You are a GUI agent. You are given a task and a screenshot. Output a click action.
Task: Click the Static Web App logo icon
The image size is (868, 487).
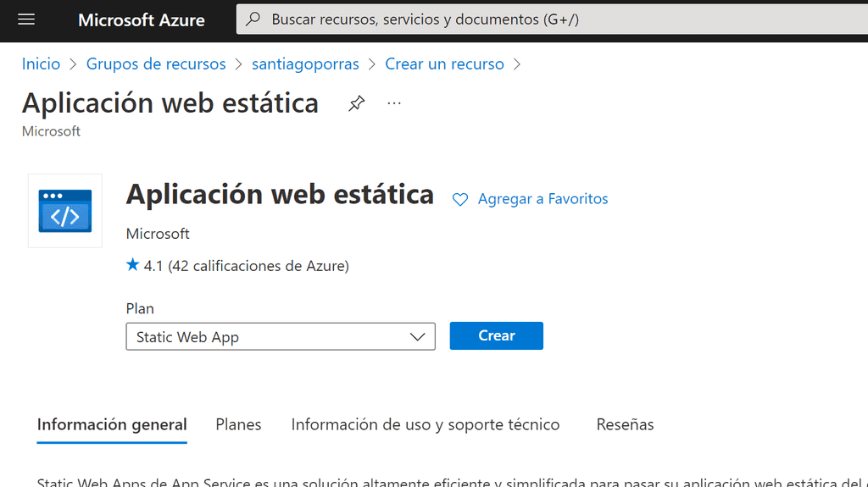coord(65,211)
